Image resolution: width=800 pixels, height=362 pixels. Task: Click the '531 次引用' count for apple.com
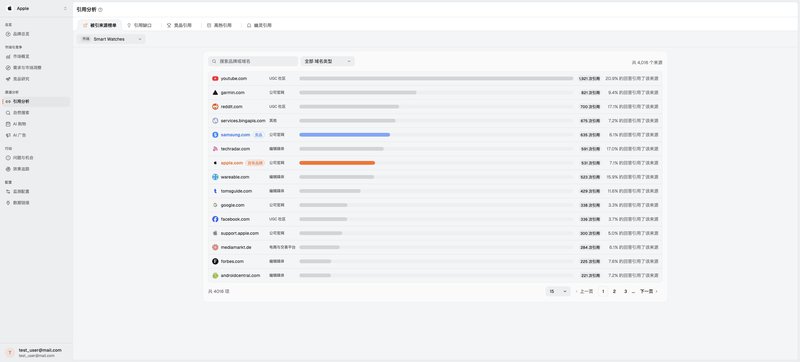point(590,163)
